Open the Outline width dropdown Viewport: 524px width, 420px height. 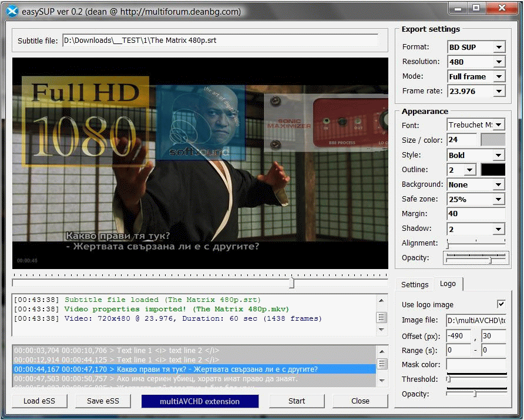tap(462, 170)
